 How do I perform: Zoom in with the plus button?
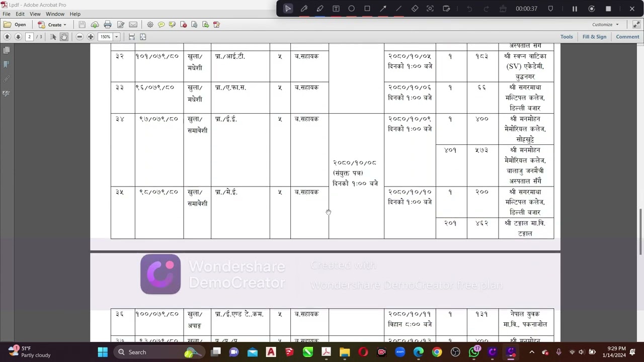point(91,37)
